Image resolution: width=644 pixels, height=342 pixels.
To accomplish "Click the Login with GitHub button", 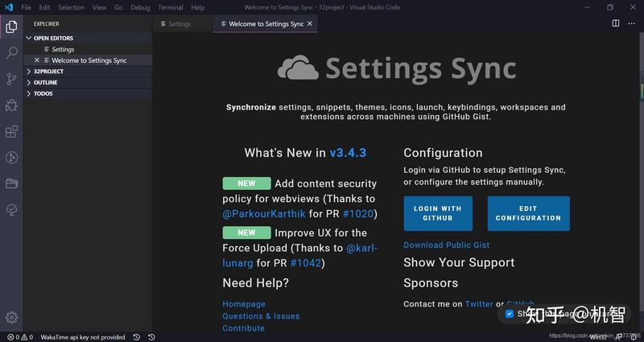I will (x=438, y=213).
